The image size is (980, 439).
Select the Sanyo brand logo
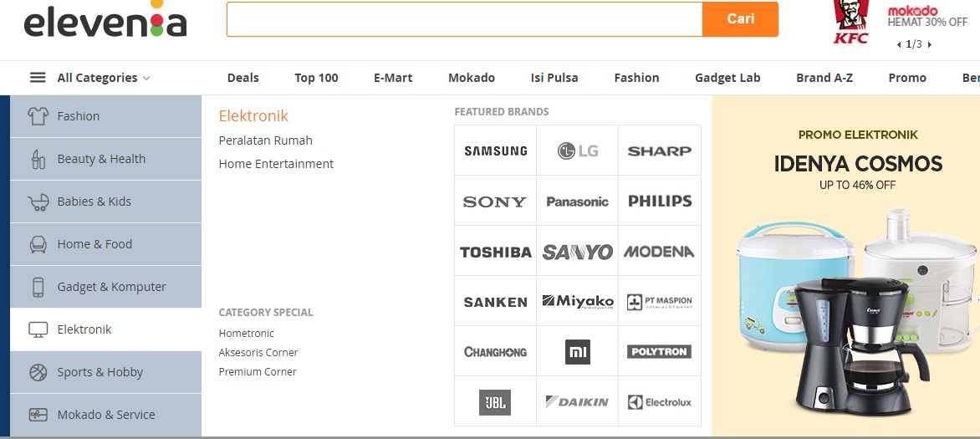coord(578,252)
